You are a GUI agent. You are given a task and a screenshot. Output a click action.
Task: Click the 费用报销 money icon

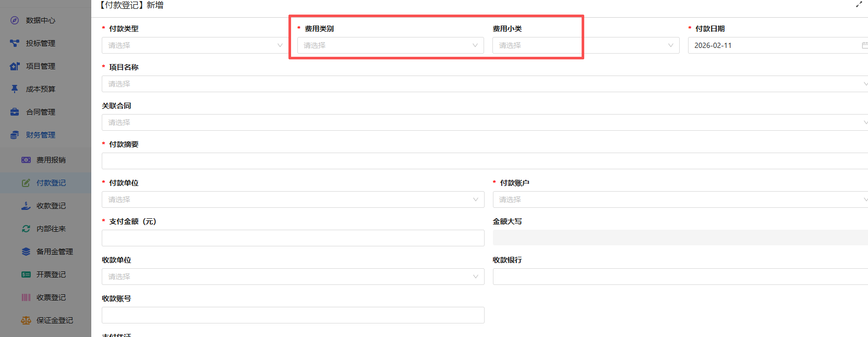point(26,160)
